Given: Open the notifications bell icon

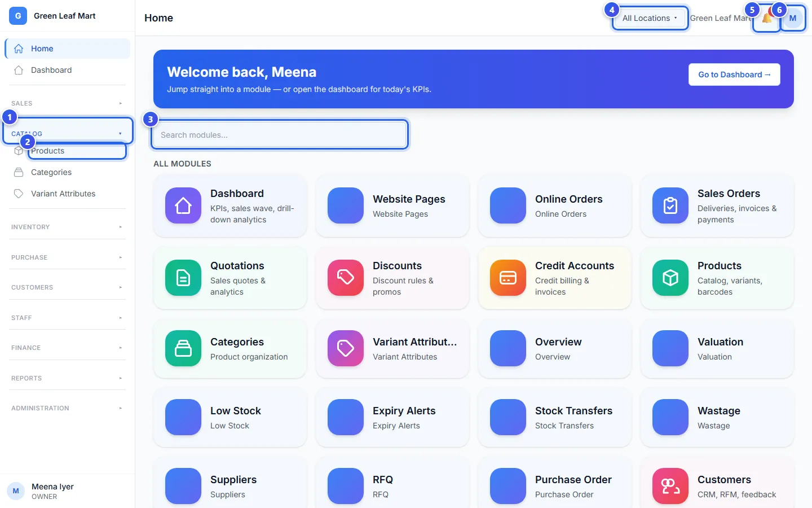Looking at the screenshot, I should 767,18.
